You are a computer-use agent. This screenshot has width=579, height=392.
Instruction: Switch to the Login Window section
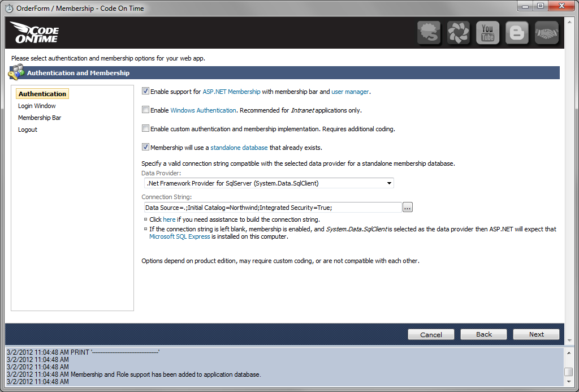37,106
